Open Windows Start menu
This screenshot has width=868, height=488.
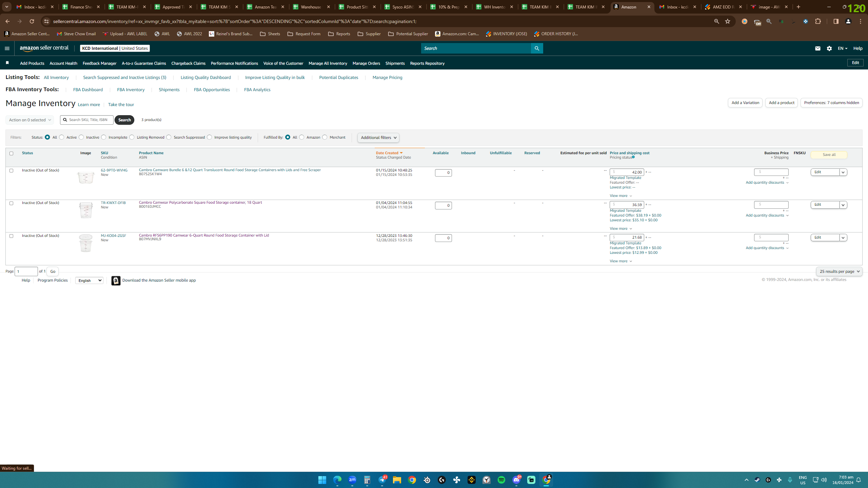[x=322, y=480]
